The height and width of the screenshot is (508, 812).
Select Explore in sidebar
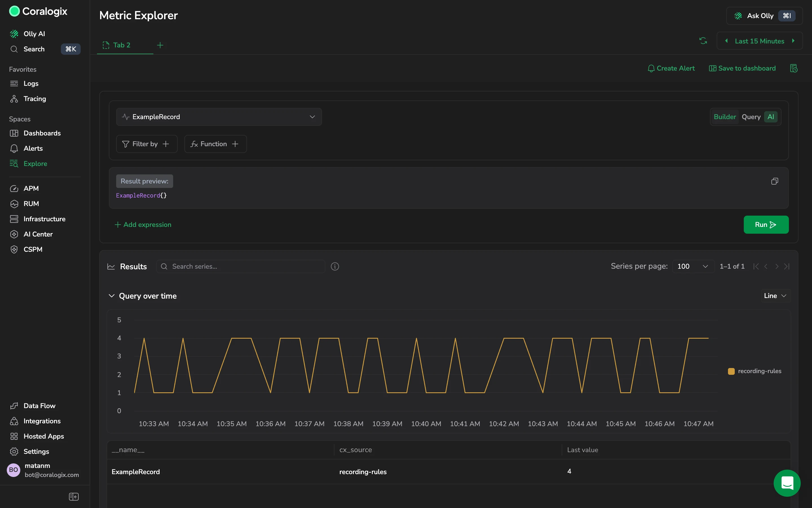(35, 164)
